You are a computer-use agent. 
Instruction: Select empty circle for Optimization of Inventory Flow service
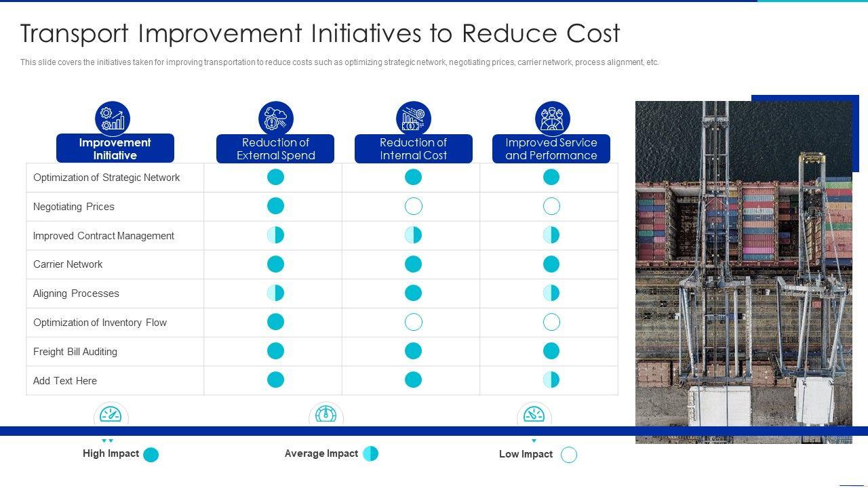coord(551,322)
